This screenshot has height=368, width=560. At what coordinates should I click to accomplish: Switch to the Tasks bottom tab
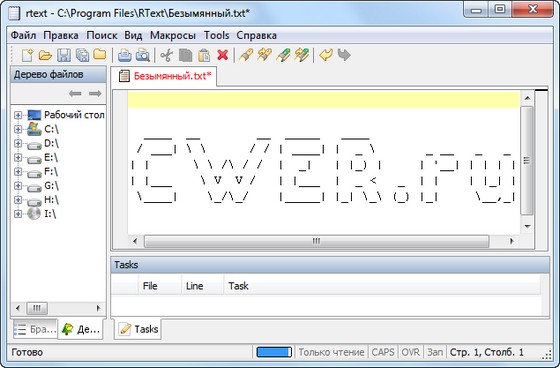[138, 329]
